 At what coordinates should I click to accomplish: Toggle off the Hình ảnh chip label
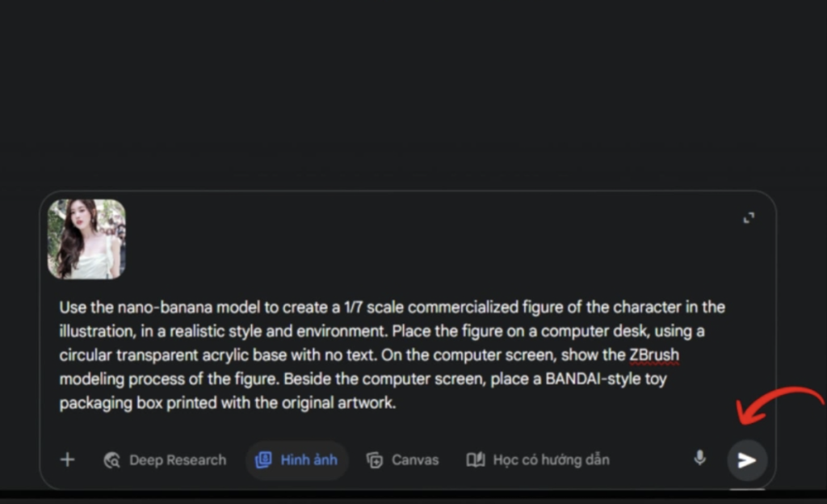tap(309, 460)
